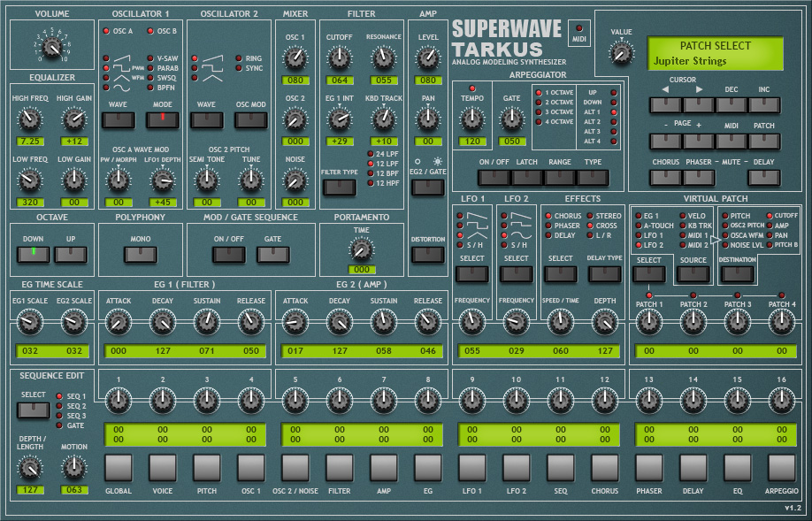Toggle the Octave UP button
The height and width of the screenshot is (521, 812).
(71, 254)
